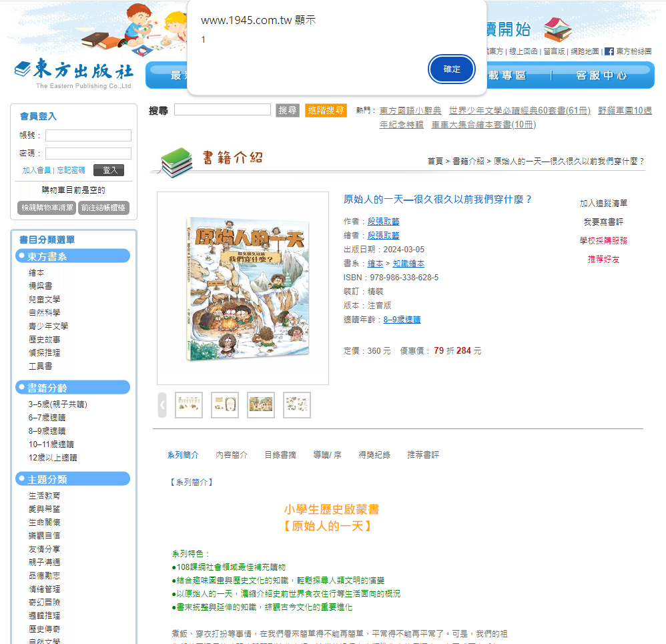Screen dimensions: 666x644
Task: Select 12歲以上適讀 in sidebar
Action: (53, 458)
